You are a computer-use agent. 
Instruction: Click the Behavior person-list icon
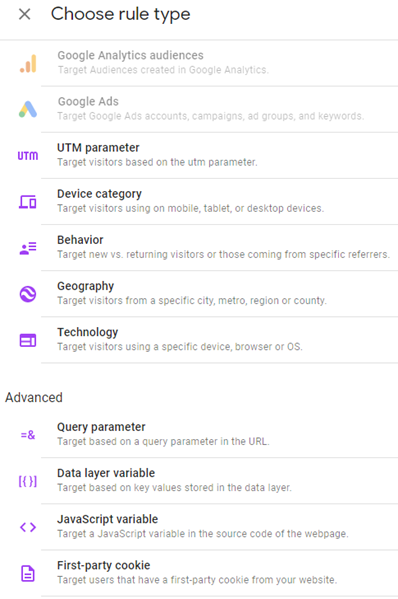tap(28, 248)
